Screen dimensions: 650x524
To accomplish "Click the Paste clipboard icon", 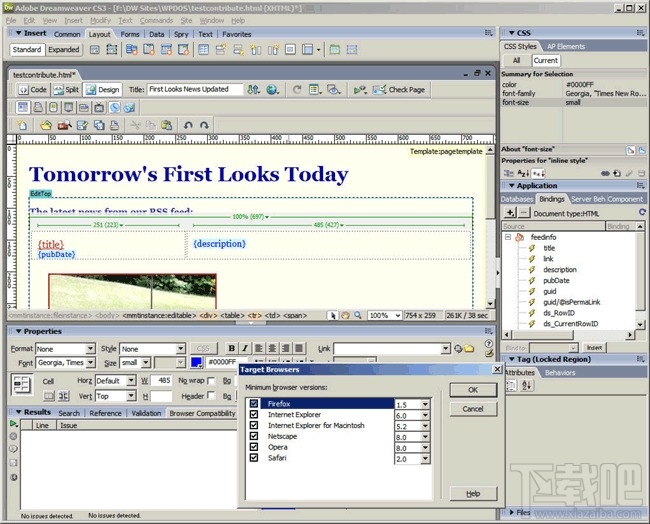I will [x=167, y=125].
